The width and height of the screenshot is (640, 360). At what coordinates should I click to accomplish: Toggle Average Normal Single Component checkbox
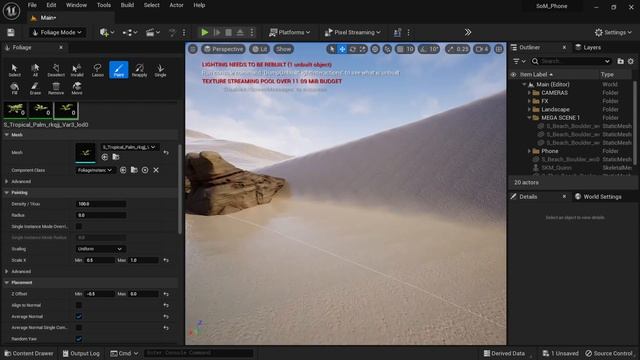click(79, 327)
